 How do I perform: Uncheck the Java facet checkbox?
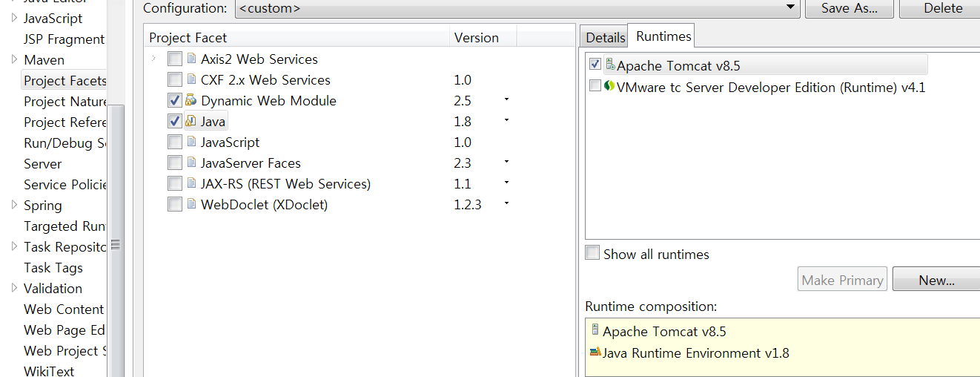tap(175, 121)
